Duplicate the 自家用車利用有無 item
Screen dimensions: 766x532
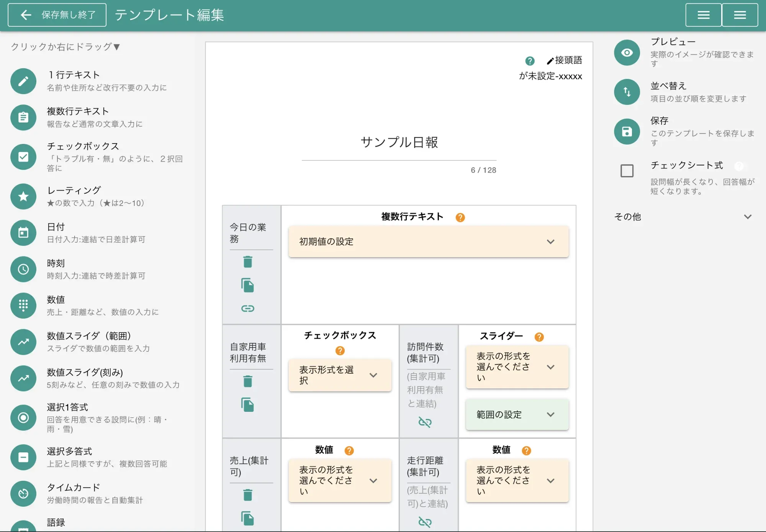(248, 405)
